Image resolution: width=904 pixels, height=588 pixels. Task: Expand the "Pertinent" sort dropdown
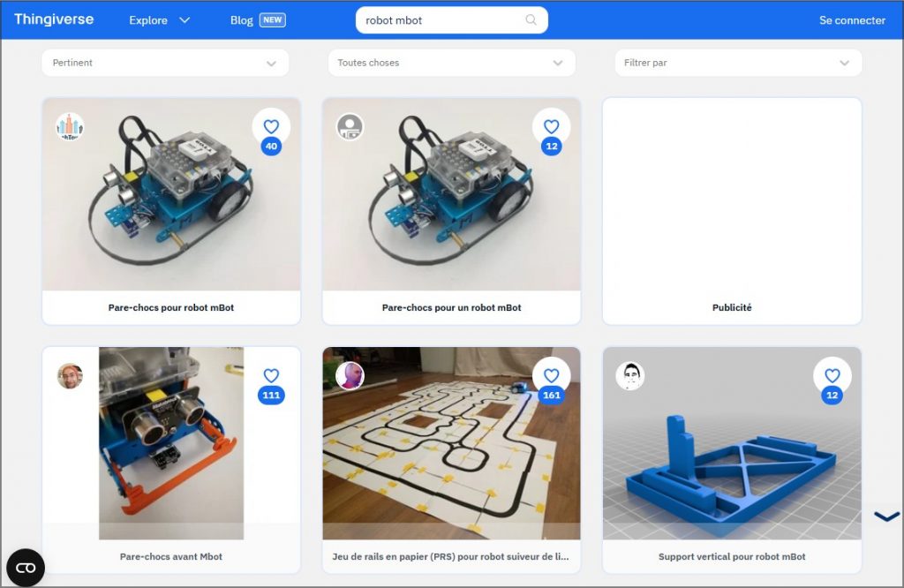pyautogui.click(x=165, y=63)
